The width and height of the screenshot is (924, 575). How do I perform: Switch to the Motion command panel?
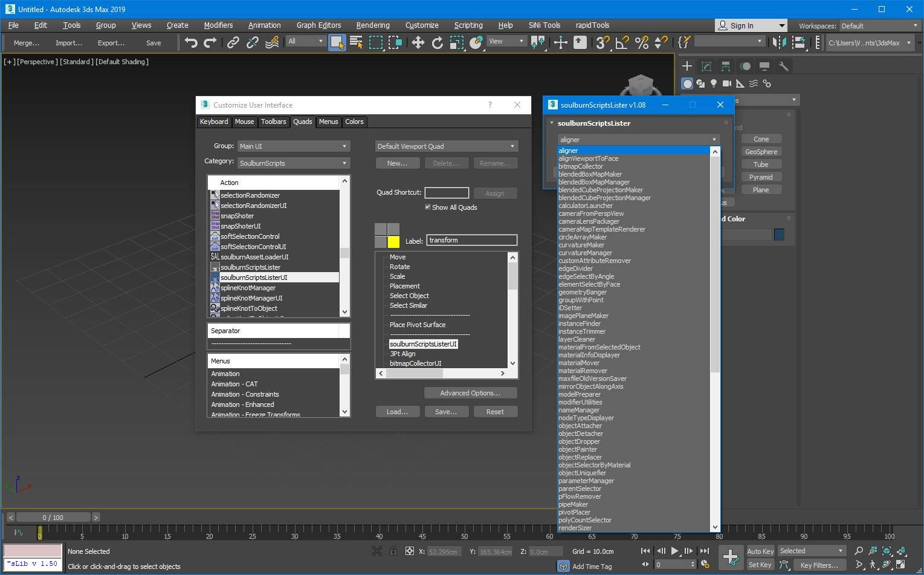(x=745, y=66)
